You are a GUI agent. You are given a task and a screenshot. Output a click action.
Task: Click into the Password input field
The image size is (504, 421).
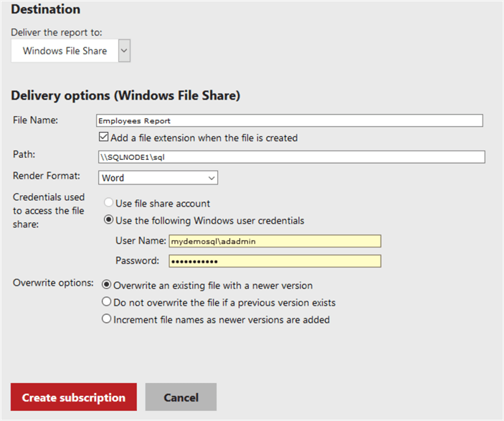tap(275, 260)
